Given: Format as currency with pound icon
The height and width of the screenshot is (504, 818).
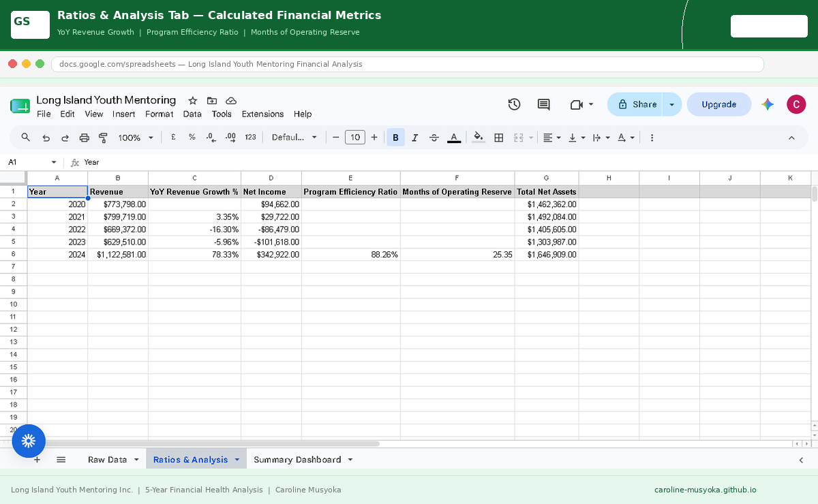Looking at the screenshot, I should pos(173,137).
